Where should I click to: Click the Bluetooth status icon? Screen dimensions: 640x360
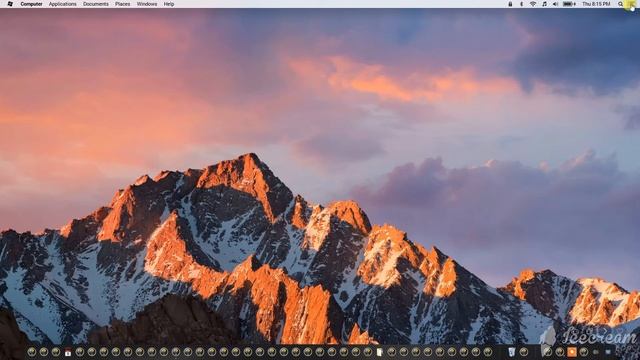[522, 4]
